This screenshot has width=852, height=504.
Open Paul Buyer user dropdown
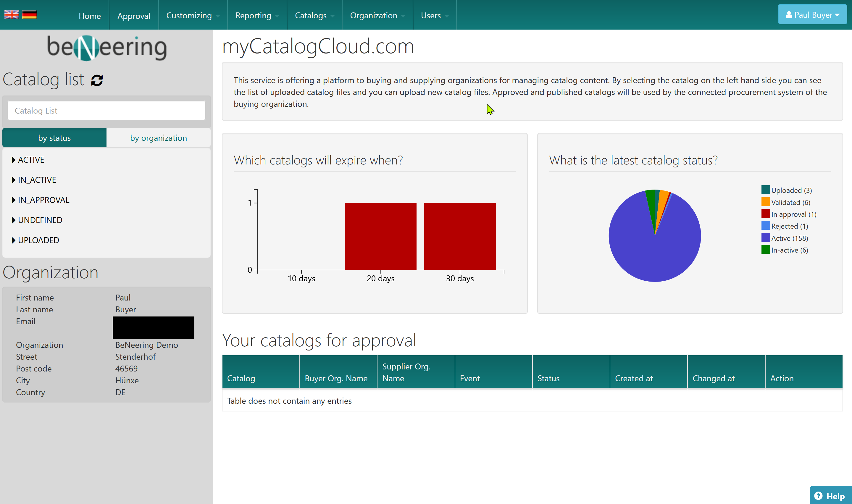click(812, 14)
